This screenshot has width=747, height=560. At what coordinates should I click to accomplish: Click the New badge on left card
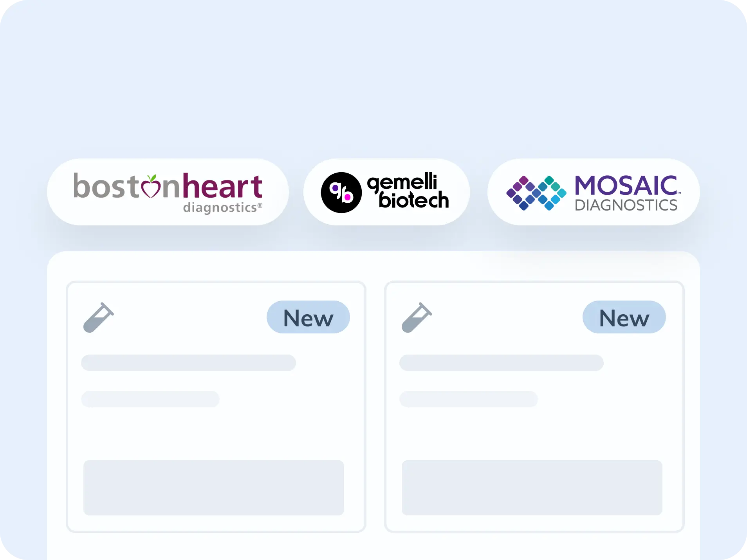tap(308, 317)
